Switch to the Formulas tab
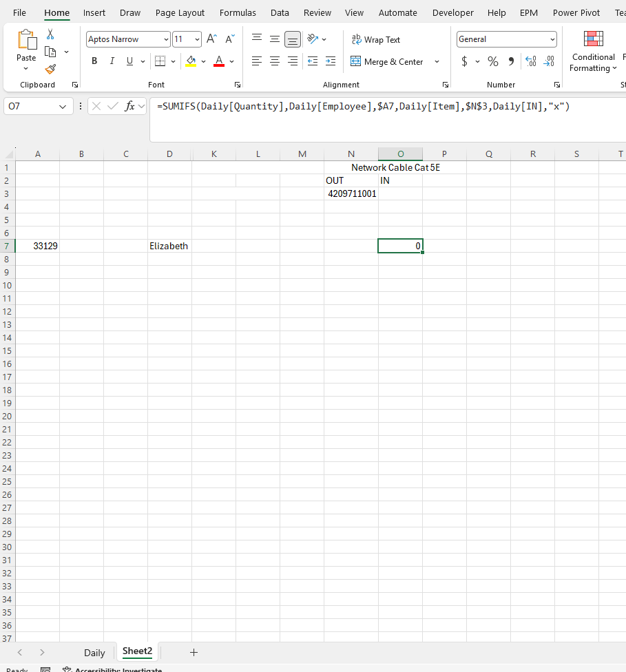Screen dimensions: 626x672 pos(238,13)
